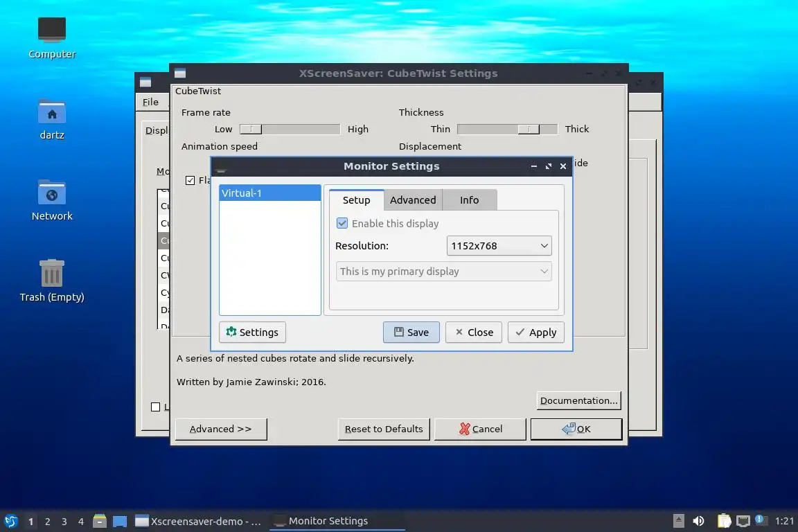Open the primary display position dropdown
Image resolution: width=798 pixels, height=532 pixels.
(443, 272)
